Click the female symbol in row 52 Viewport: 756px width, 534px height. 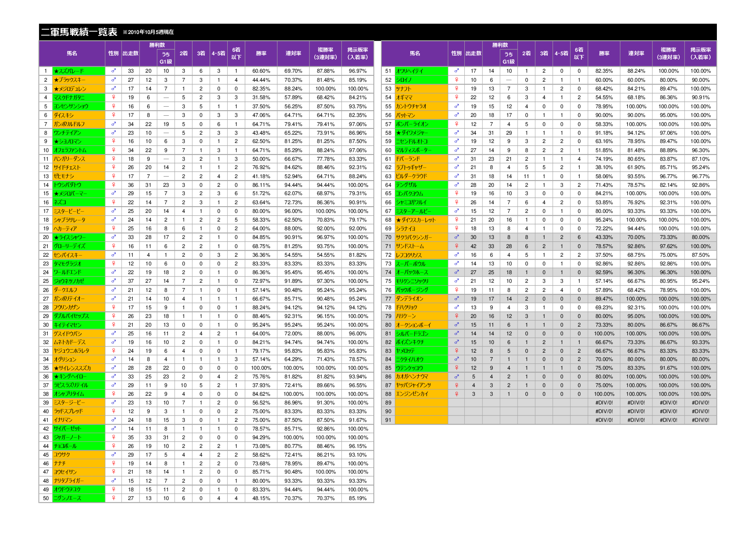456,80
